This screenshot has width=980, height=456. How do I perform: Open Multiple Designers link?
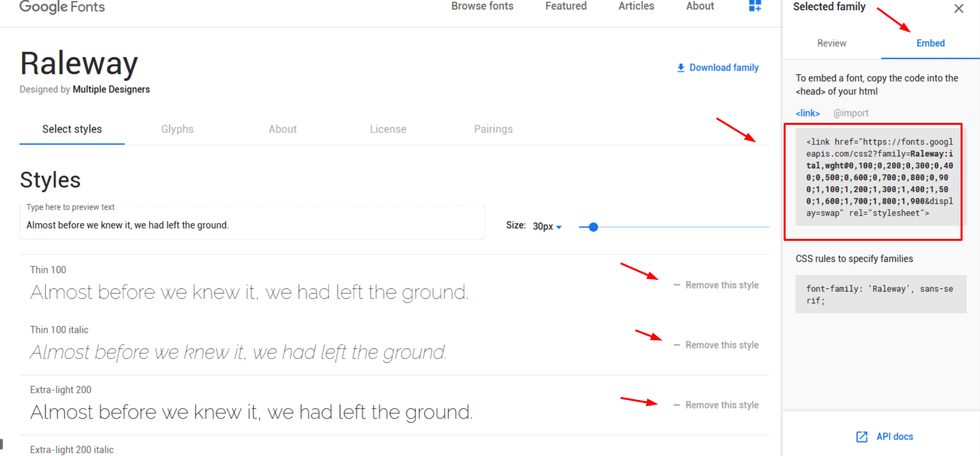[x=111, y=90]
